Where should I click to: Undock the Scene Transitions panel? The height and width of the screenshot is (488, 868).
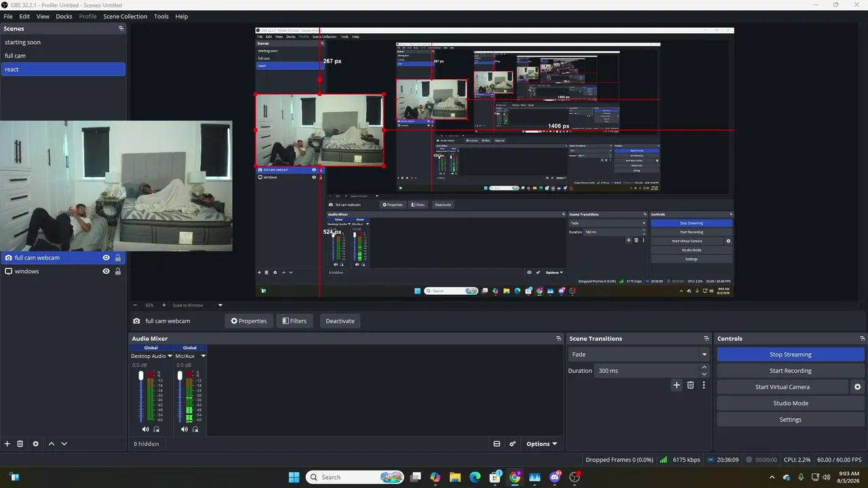coord(706,338)
